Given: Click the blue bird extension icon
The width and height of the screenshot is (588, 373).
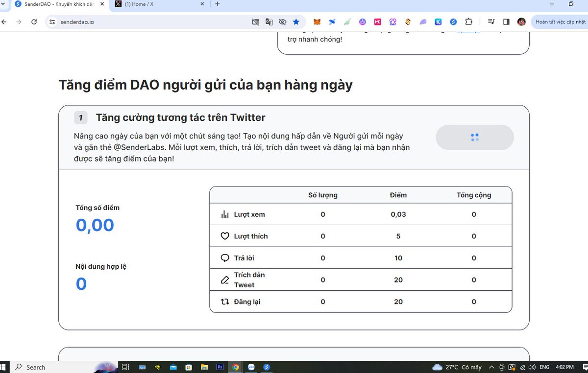Looking at the screenshot, I should tap(332, 22).
